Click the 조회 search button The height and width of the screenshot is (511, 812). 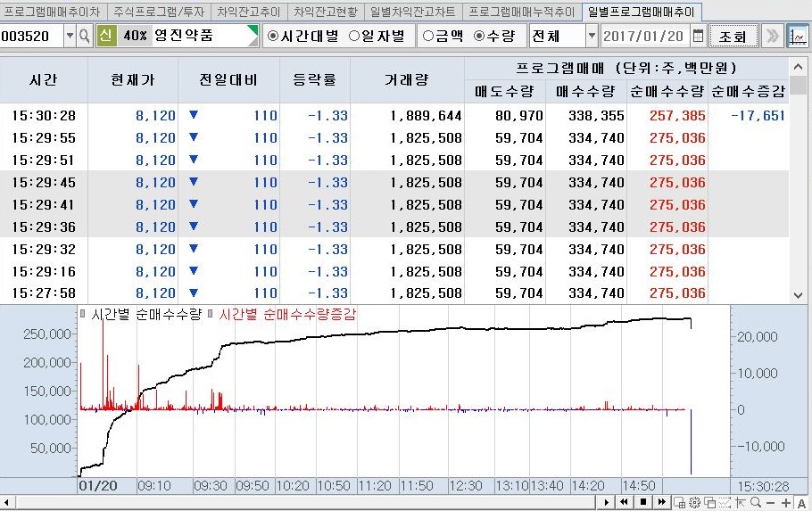tap(733, 36)
